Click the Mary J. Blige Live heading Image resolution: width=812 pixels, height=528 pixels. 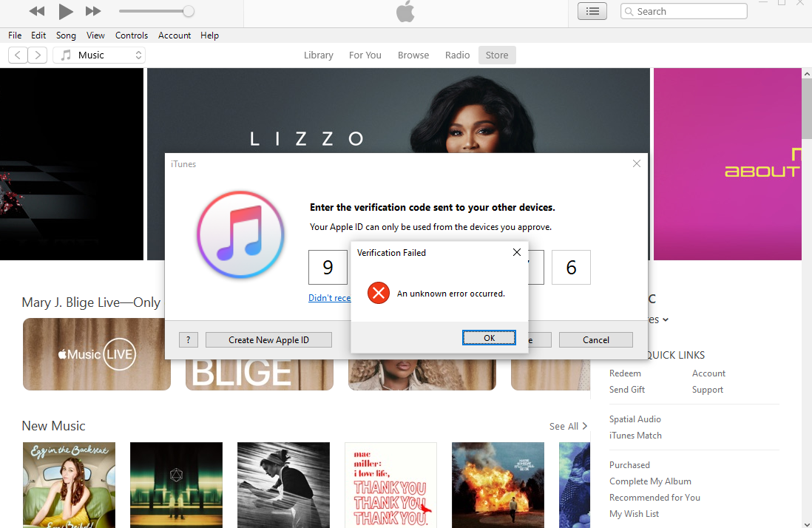click(91, 302)
